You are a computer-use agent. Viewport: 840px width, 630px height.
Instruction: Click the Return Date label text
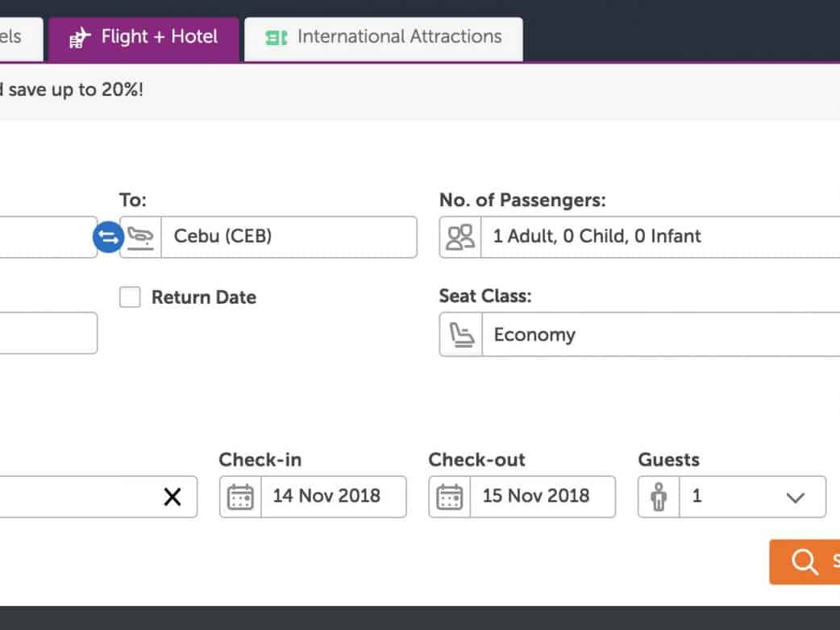(204, 297)
